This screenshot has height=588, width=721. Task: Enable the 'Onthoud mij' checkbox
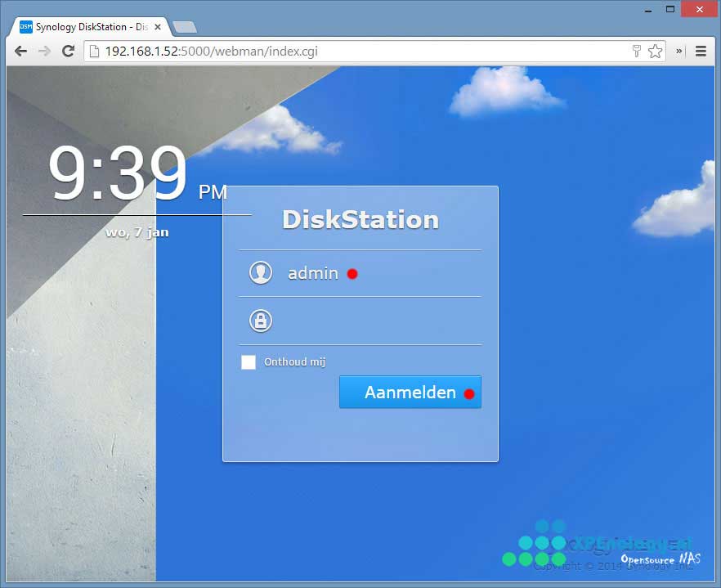pos(249,362)
